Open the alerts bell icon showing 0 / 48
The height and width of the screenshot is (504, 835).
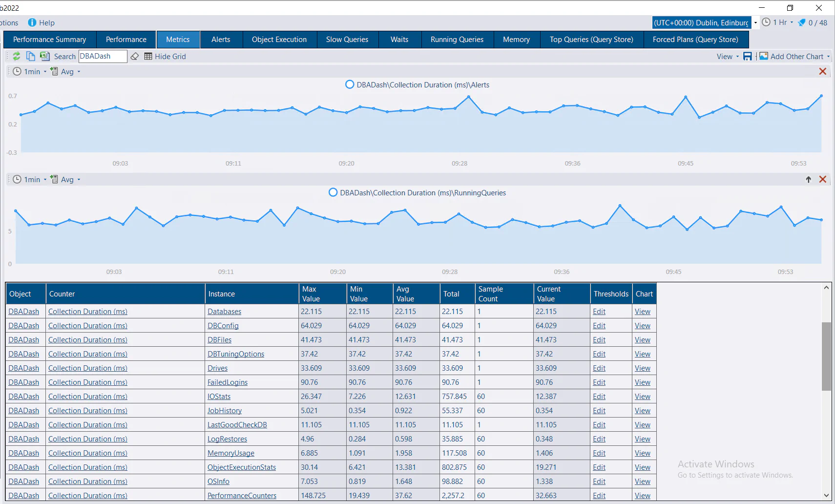tap(802, 22)
